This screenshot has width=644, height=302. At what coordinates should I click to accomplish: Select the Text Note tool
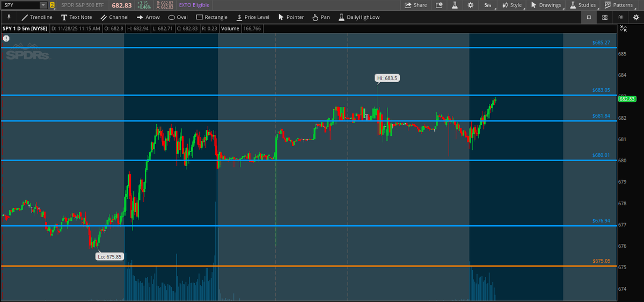[77, 17]
